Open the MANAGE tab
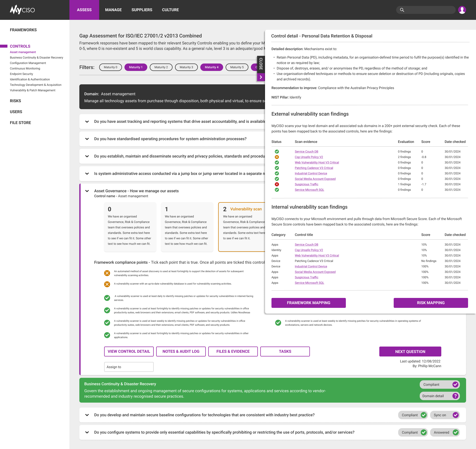 coord(113,10)
